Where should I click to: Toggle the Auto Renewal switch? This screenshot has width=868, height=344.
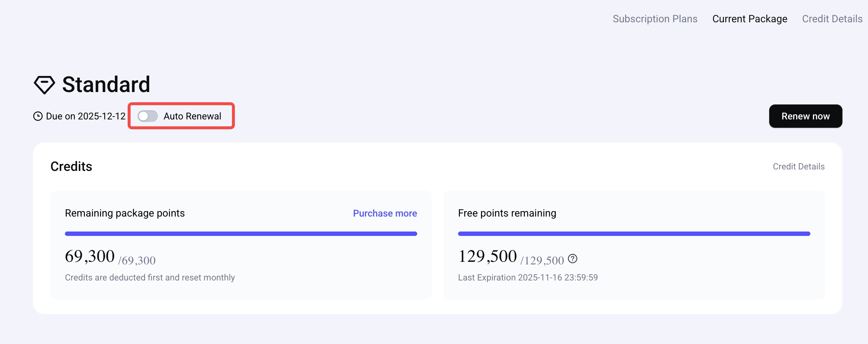(x=148, y=116)
